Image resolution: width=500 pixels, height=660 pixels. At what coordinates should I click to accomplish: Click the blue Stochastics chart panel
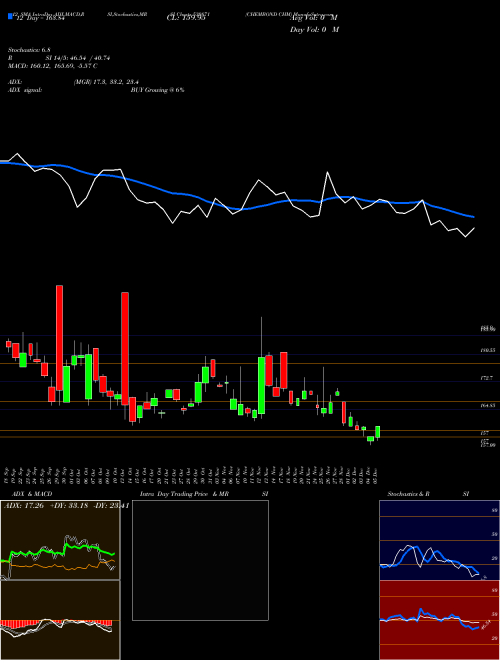pos(439,540)
